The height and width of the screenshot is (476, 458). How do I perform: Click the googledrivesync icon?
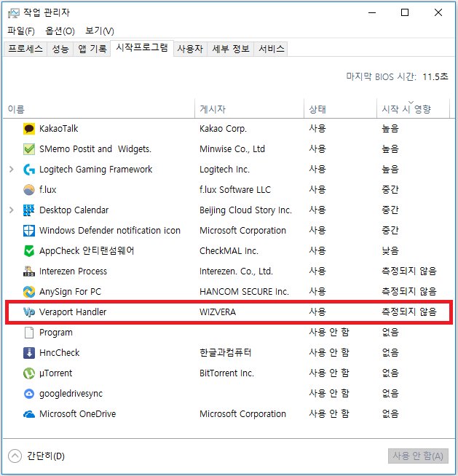pyautogui.click(x=29, y=394)
